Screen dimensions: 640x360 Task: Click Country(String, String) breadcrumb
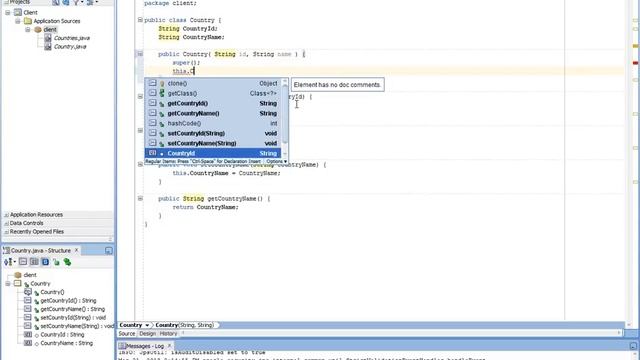[x=184, y=325]
